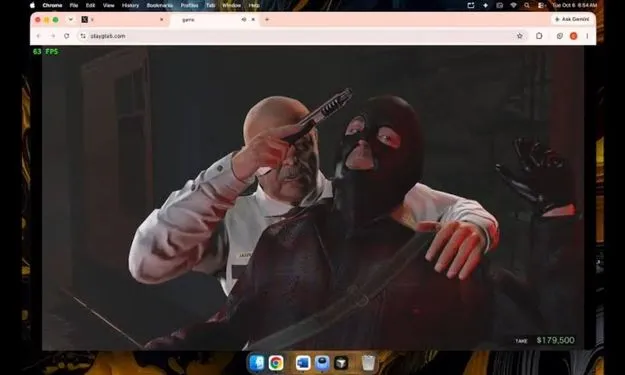Image resolution: width=625 pixels, height=375 pixels.
Task: Open the View menu
Action: point(108,5)
